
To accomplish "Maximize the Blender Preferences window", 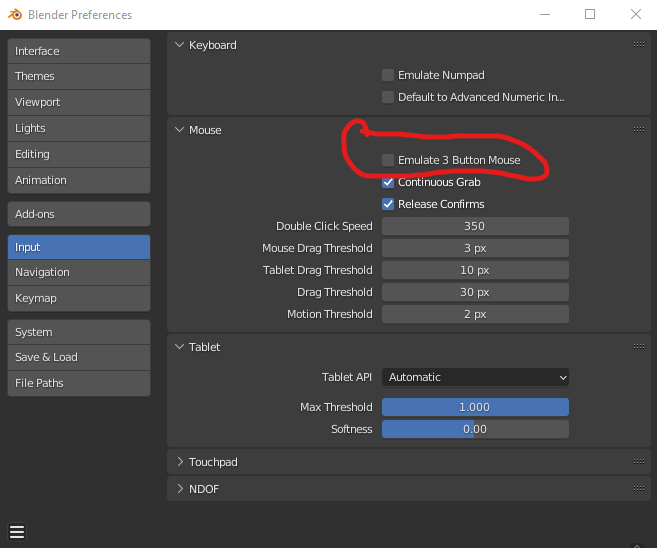I will [590, 15].
